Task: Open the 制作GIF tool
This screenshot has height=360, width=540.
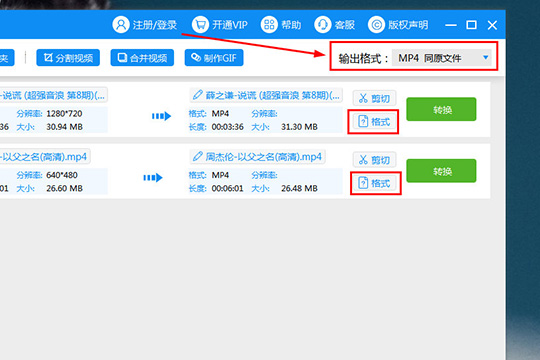Action: click(214, 58)
